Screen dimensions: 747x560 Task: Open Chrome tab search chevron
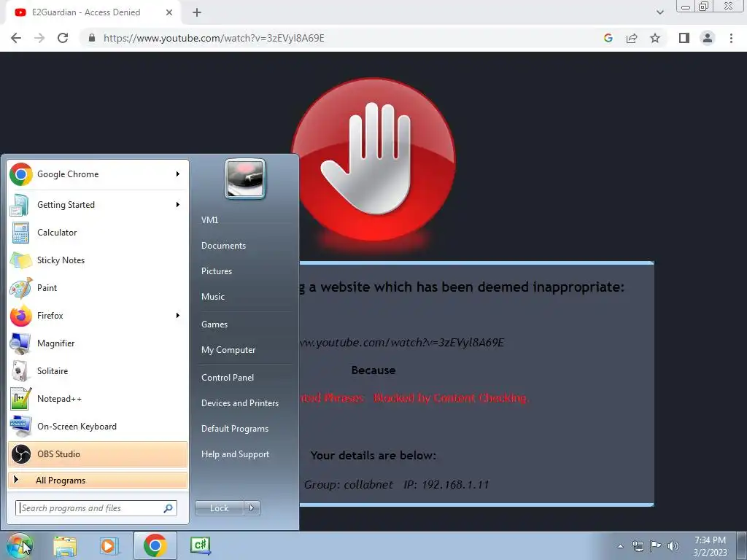(x=659, y=12)
